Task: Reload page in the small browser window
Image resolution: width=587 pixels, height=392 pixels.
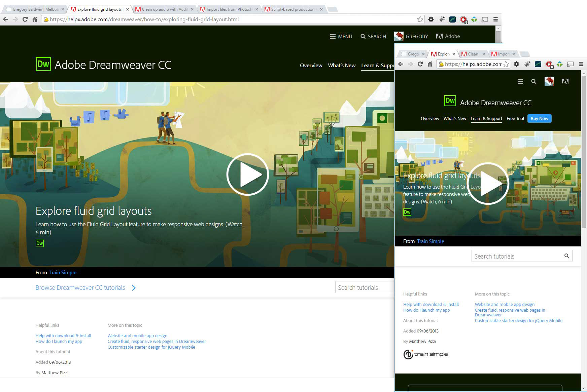Action: [x=420, y=64]
